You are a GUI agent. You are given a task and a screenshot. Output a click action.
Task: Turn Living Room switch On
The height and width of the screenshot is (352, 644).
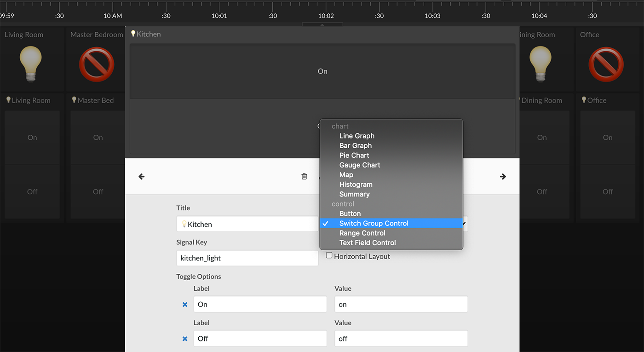(x=32, y=137)
